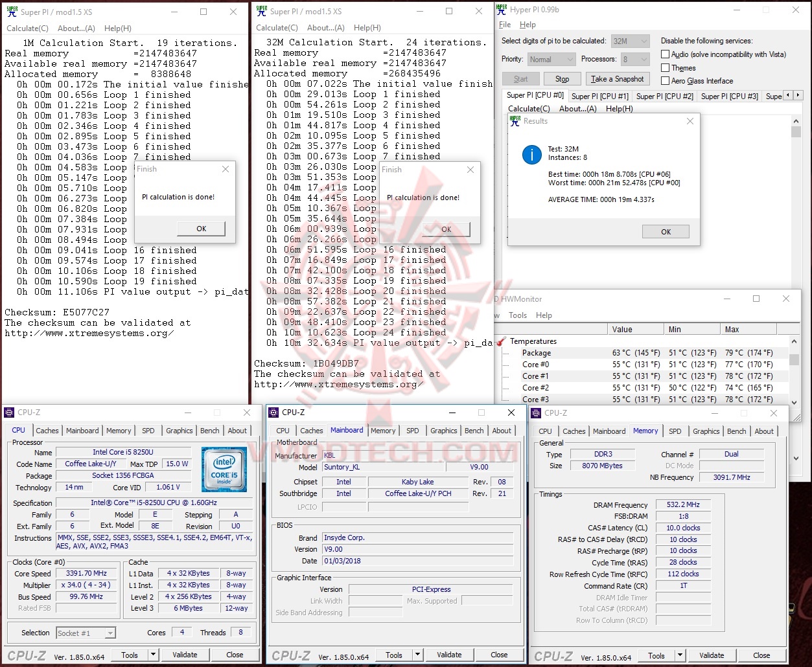
Task: Switch to the Super PI [CPU #2] tab
Action: pyautogui.click(x=665, y=96)
